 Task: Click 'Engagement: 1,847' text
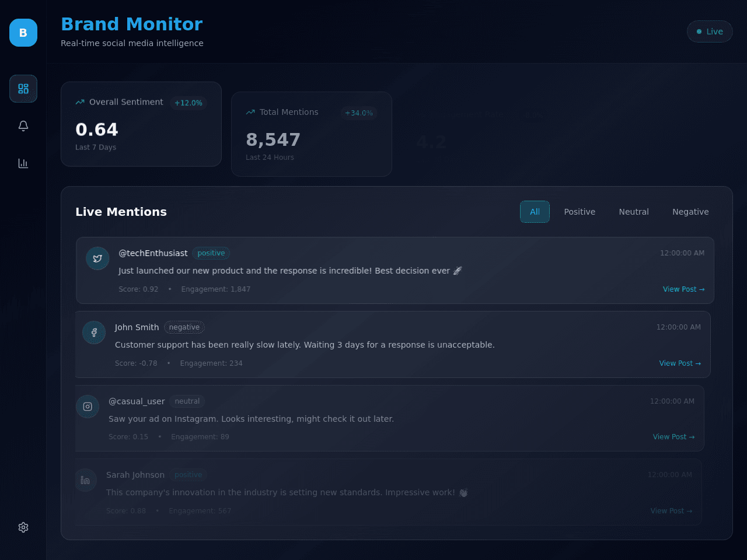[216, 289]
